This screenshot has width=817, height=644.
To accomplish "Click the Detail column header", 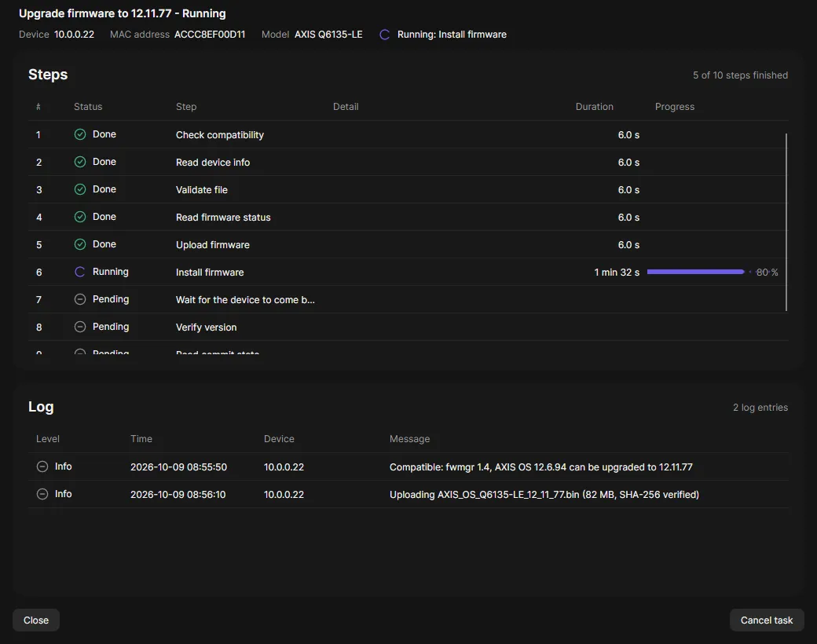I will (x=346, y=106).
